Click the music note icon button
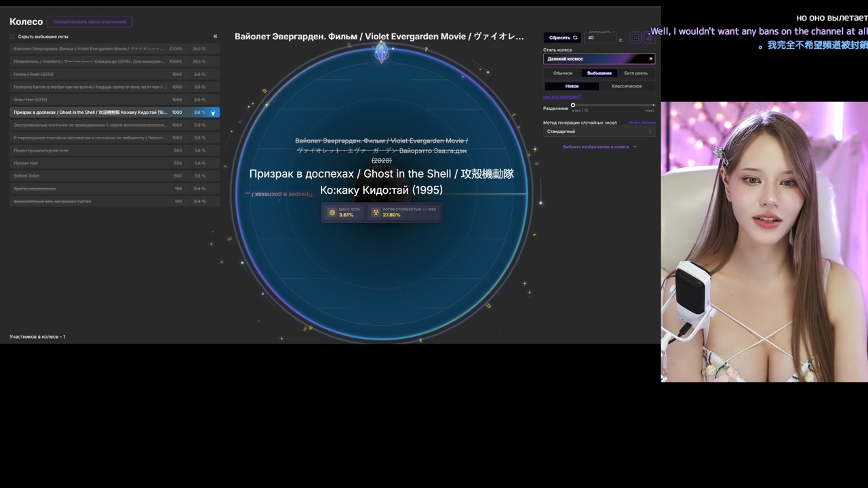868x488 pixels. click(649, 38)
